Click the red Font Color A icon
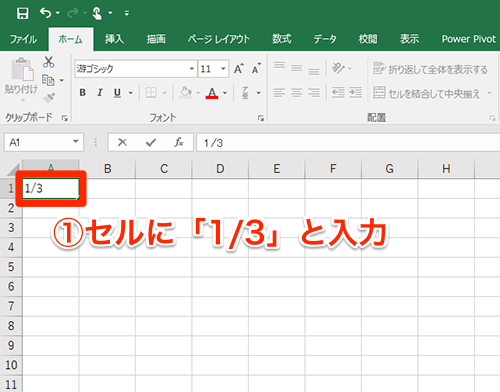 tap(212, 93)
